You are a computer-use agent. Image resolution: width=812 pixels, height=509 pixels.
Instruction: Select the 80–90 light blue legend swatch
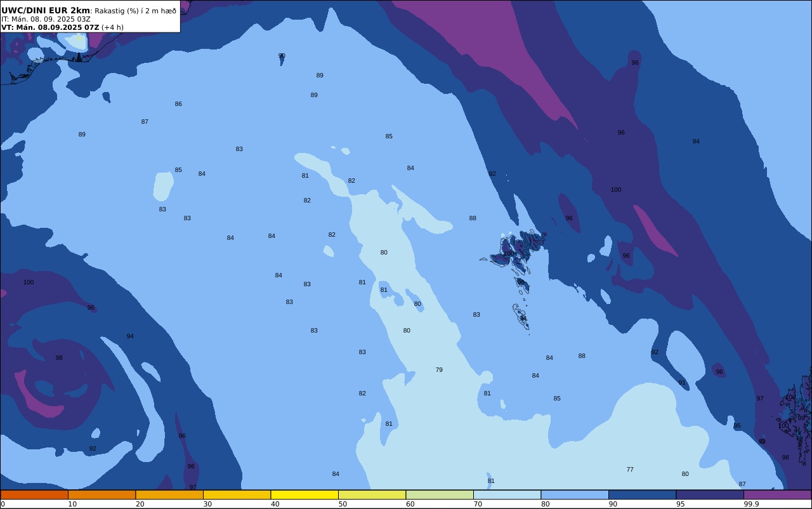click(575, 494)
